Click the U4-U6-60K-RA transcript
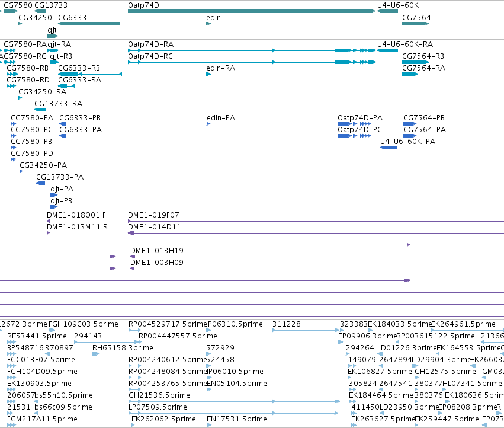504x428 pixels. [388, 50]
